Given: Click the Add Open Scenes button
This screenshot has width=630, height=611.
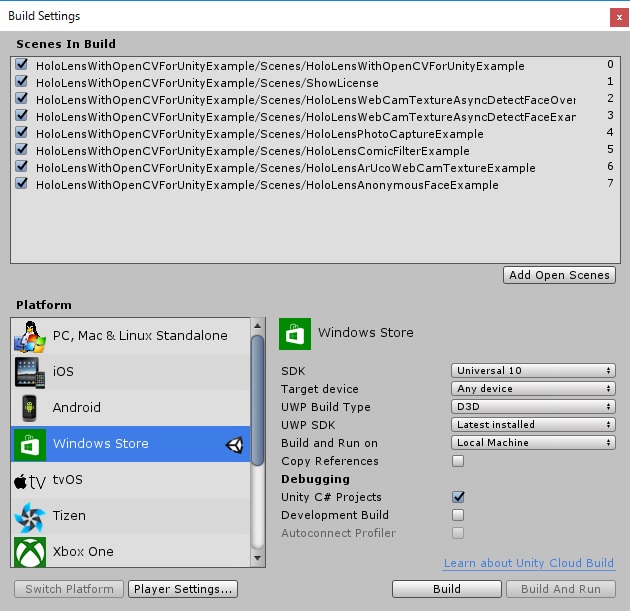Looking at the screenshot, I should pyautogui.click(x=559, y=275).
